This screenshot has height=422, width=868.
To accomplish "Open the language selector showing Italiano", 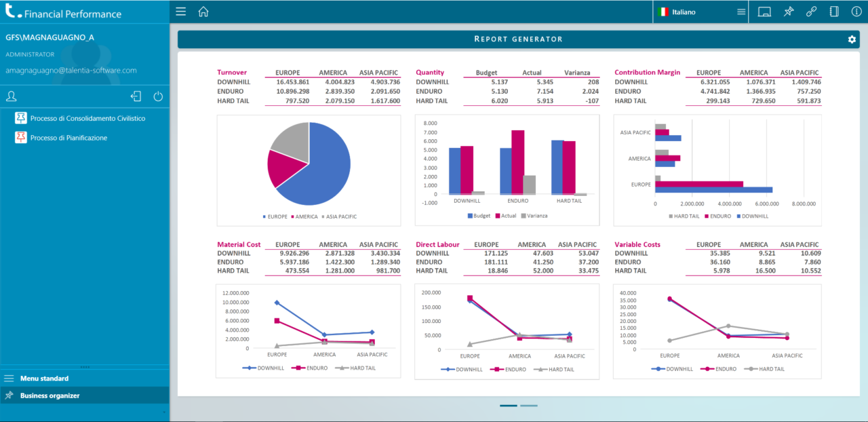I will coord(678,11).
